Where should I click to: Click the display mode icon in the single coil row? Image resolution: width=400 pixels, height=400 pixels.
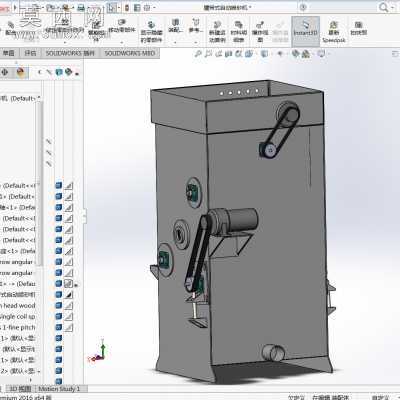point(59,316)
